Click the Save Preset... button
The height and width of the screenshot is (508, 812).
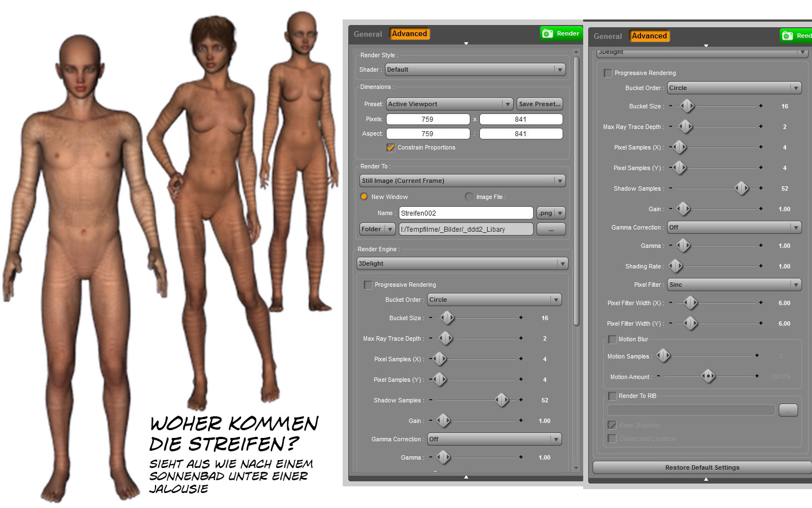click(539, 104)
